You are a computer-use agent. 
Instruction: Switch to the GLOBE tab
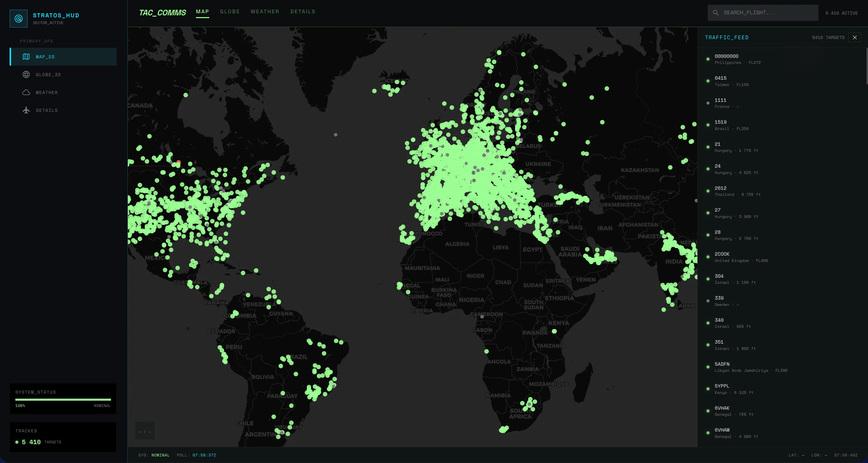230,12
